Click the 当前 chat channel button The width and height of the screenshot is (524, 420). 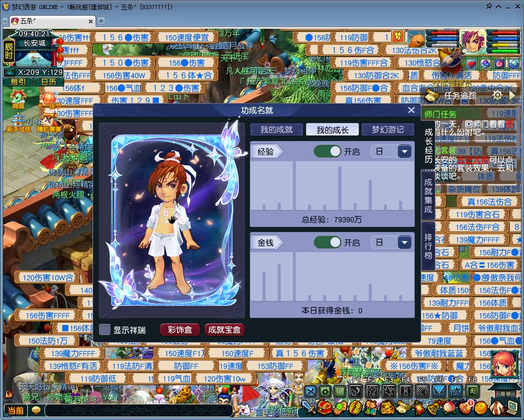(15, 410)
